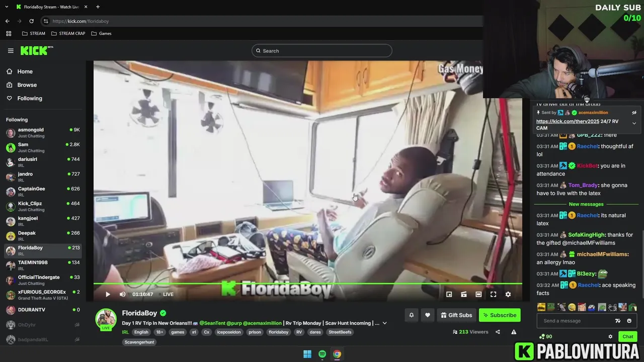The height and width of the screenshot is (362, 644).
Task: Share the stream
Action: click(x=498, y=332)
